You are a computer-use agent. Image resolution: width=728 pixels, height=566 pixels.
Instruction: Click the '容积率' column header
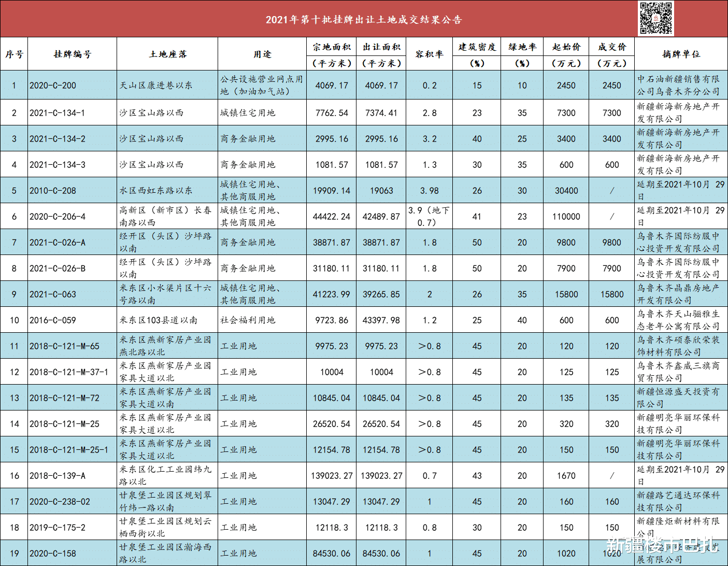click(x=430, y=54)
